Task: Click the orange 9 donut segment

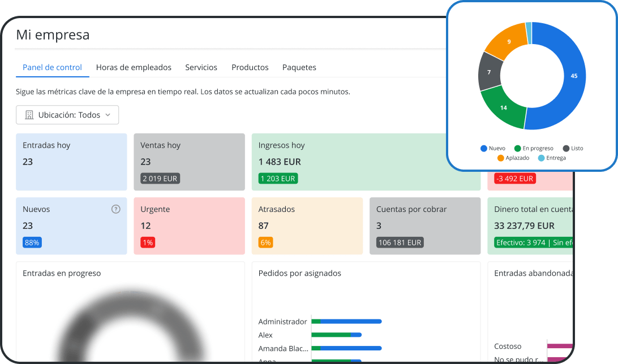Action: pos(509,42)
